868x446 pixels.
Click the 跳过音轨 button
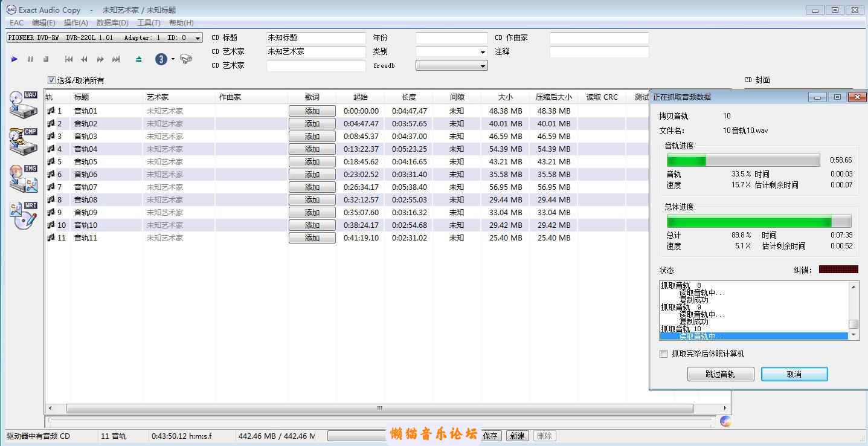(720, 374)
